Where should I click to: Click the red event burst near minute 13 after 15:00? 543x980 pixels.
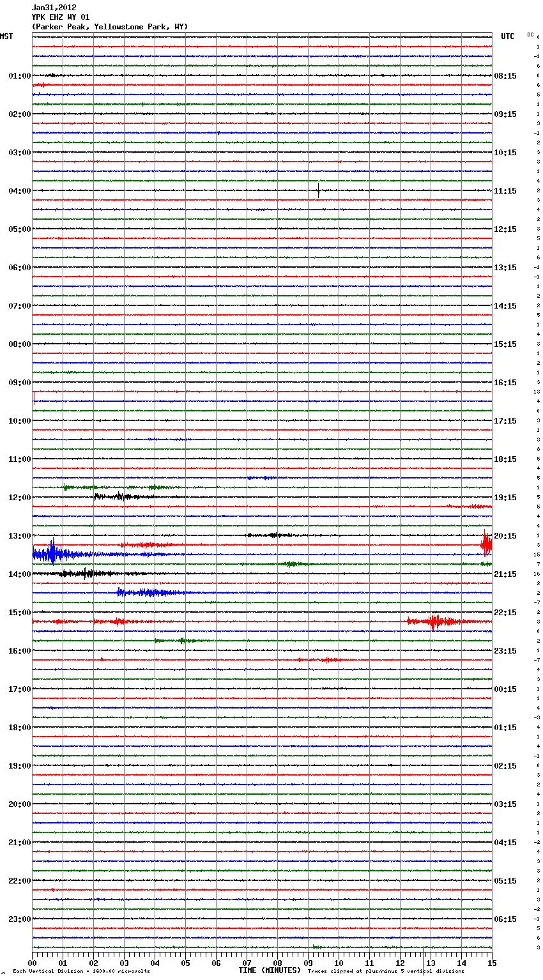tap(436, 621)
